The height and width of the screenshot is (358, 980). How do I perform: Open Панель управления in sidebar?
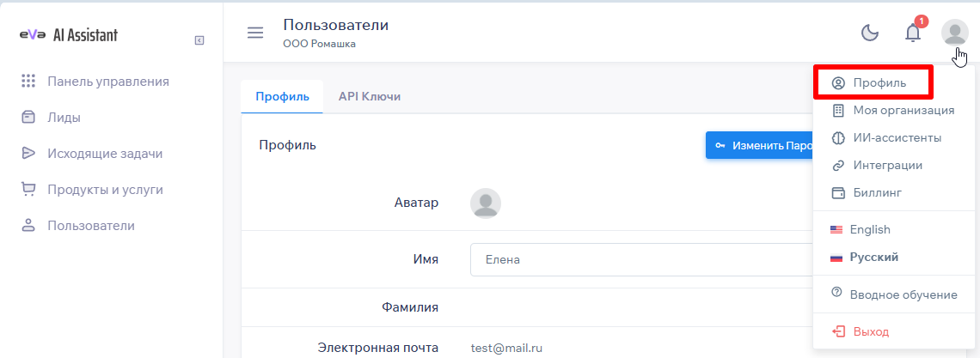[x=107, y=82]
